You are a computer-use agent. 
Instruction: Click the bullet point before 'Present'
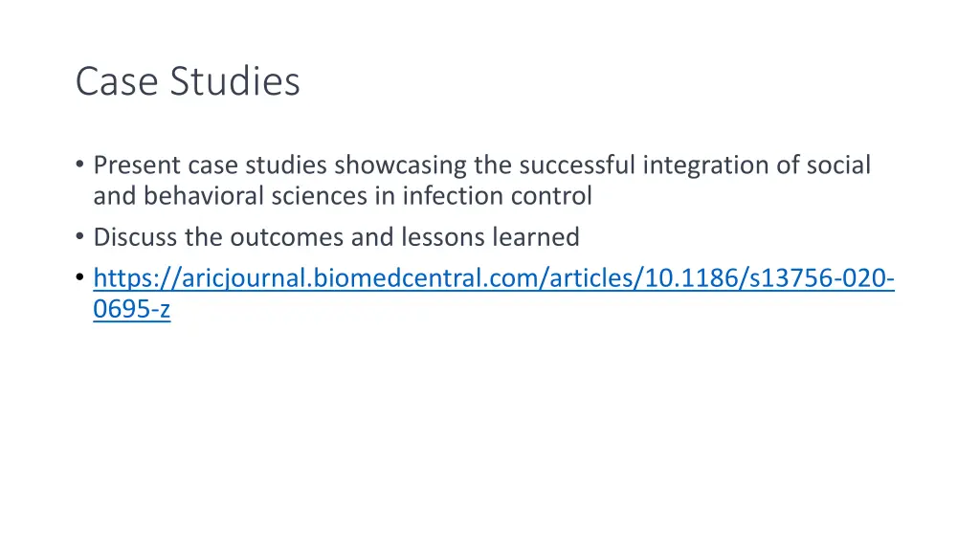point(79,165)
